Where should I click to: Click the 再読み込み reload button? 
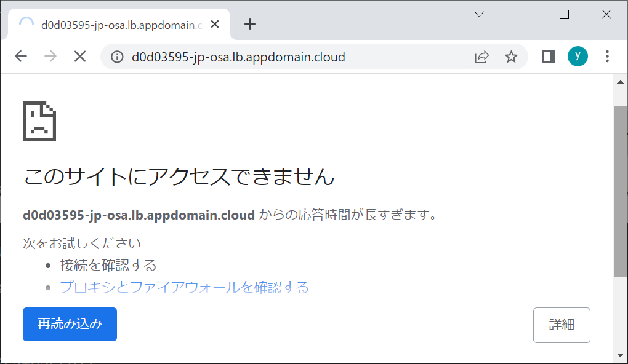point(70,324)
